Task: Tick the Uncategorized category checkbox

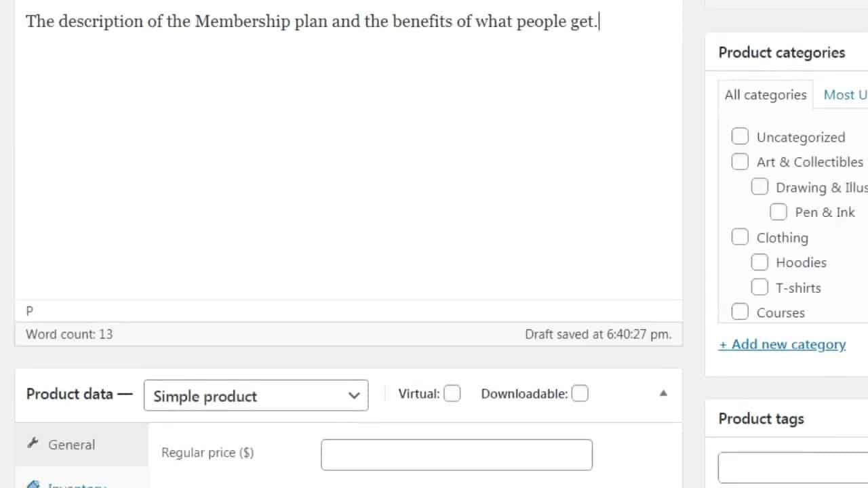Action: coord(740,136)
